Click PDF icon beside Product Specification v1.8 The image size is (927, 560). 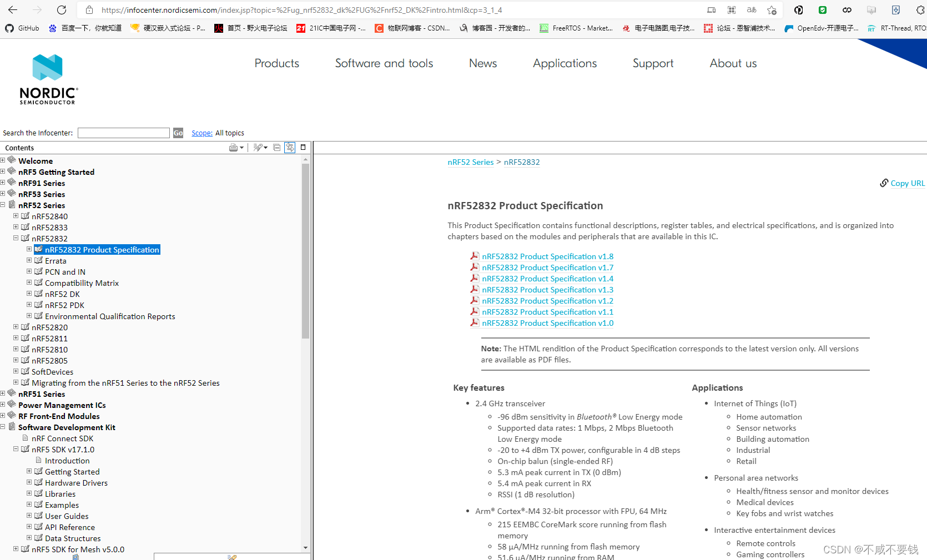click(x=475, y=256)
